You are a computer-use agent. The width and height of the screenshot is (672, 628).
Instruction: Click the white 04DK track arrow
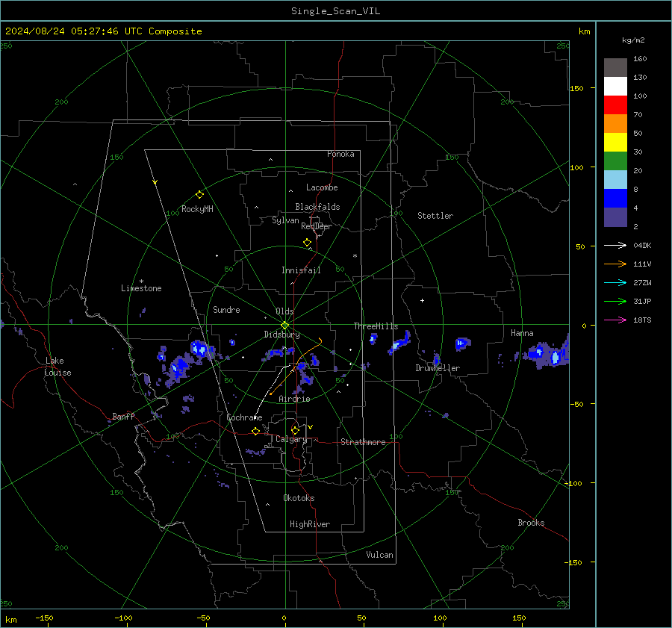[615, 245]
